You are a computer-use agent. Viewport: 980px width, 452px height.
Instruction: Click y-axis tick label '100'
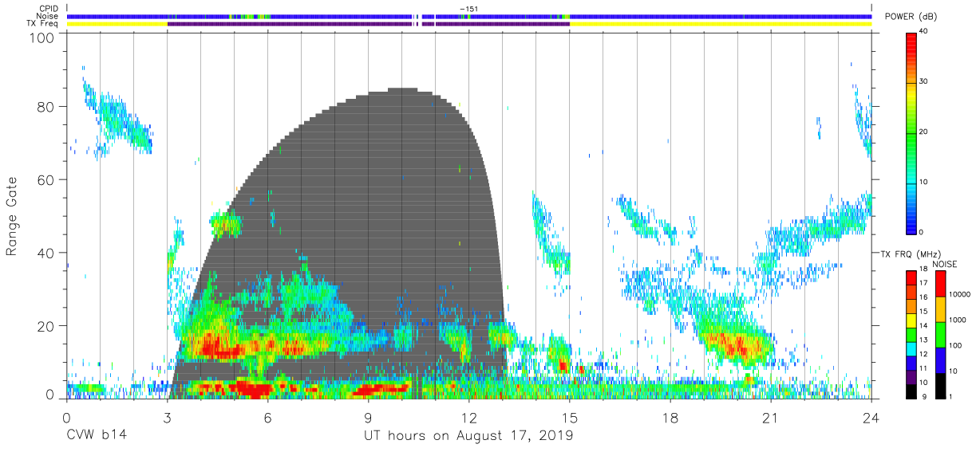click(x=43, y=38)
